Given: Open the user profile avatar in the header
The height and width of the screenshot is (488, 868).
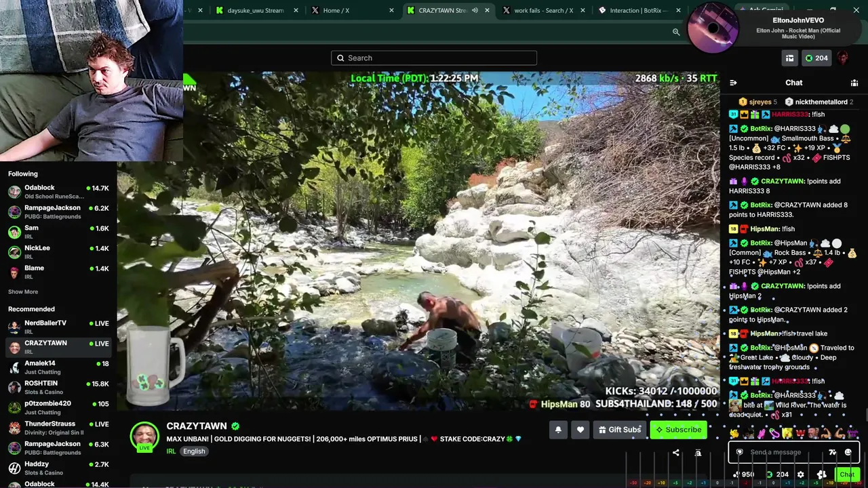Looking at the screenshot, I should tap(843, 58).
